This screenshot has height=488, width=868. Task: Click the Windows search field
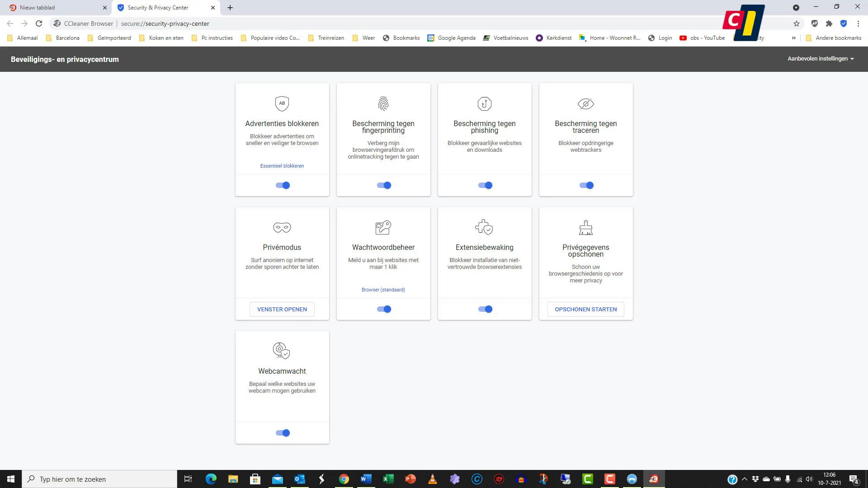99,479
